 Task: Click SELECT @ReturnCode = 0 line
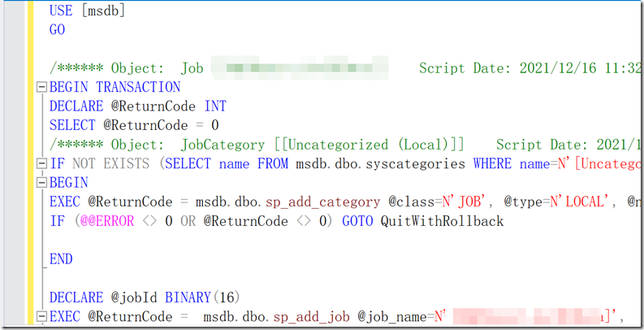[134, 125]
